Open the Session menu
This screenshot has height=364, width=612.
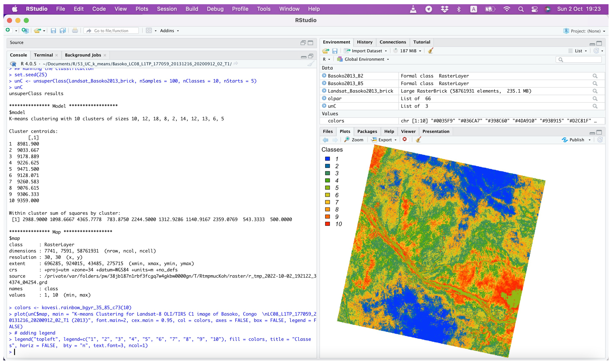[x=167, y=9]
